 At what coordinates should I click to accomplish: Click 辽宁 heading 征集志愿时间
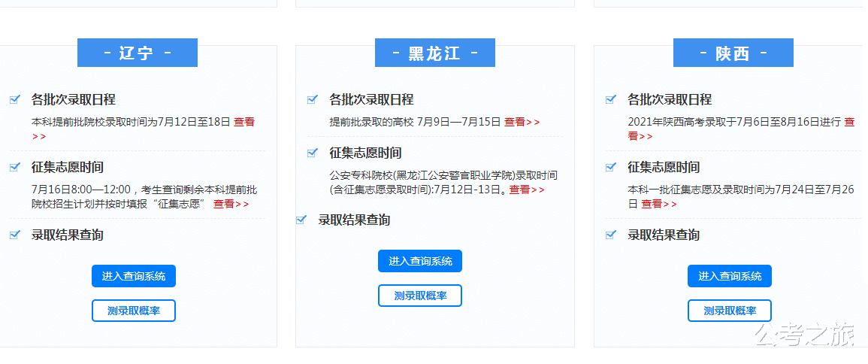point(68,167)
